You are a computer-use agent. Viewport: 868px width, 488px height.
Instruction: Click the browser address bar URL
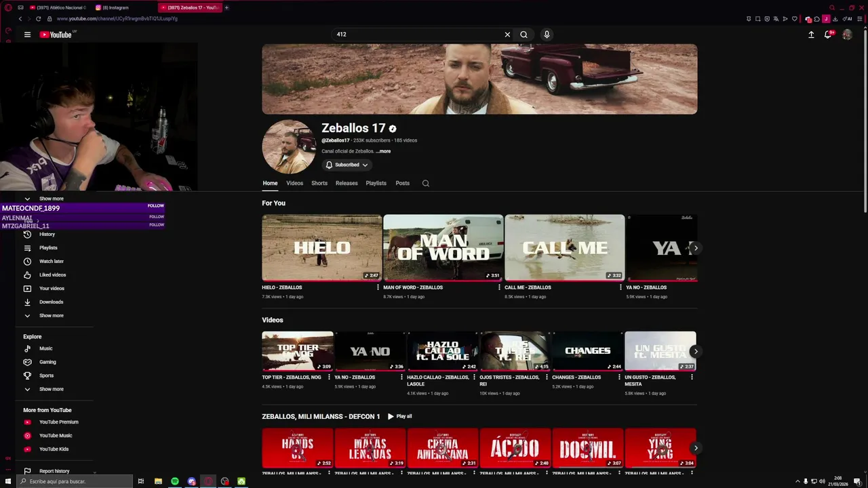(117, 18)
